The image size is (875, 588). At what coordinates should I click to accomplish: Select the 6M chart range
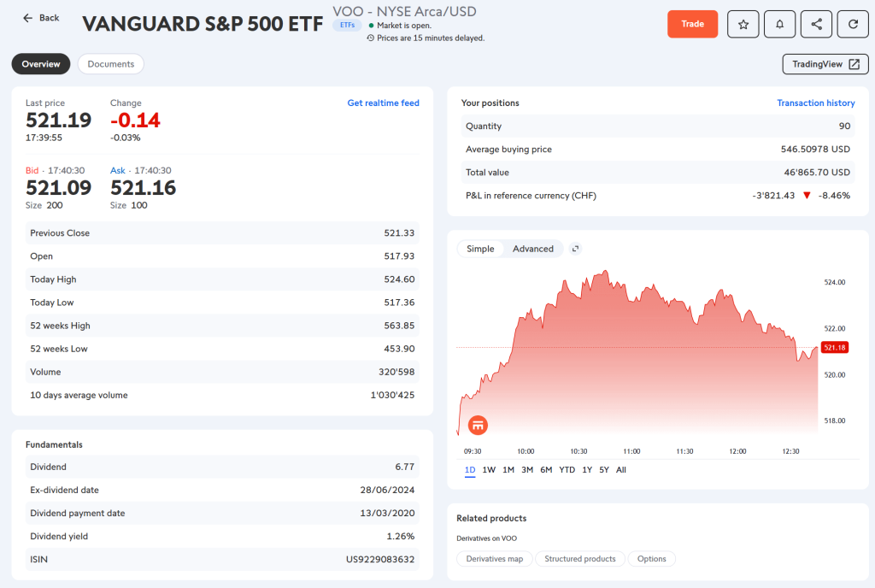(546, 470)
